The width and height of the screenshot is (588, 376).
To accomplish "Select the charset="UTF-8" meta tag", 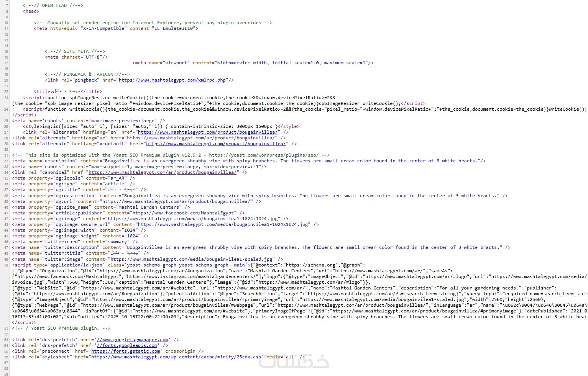I will point(76,57).
